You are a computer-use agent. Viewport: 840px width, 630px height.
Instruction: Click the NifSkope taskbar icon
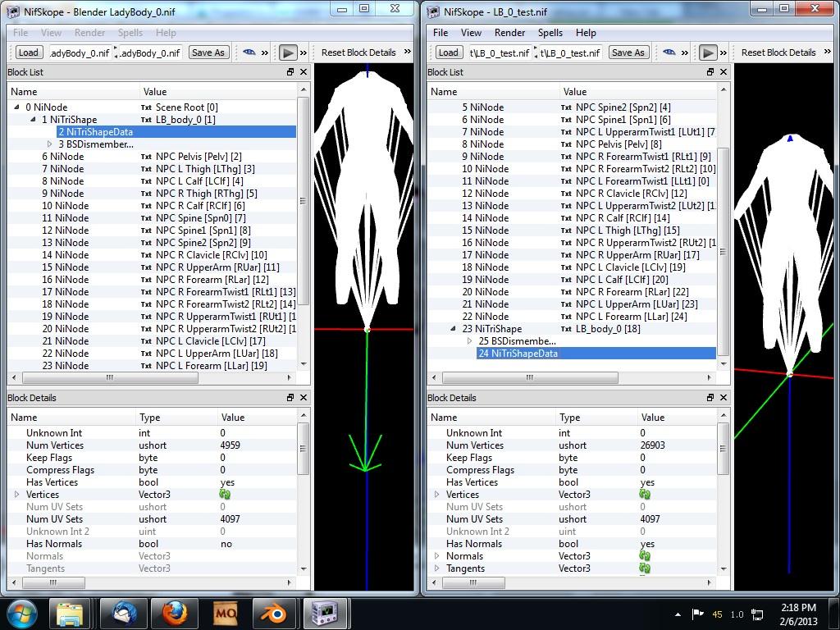(326, 614)
